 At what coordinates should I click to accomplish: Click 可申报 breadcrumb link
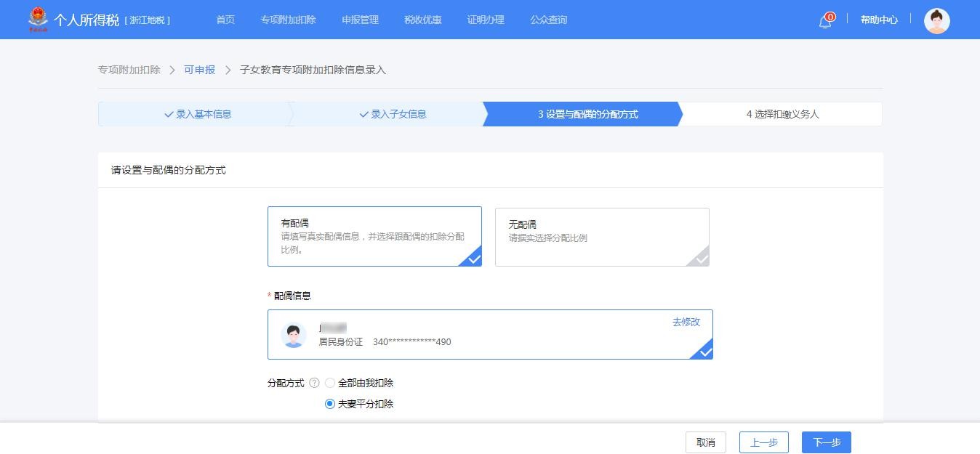tap(199, 70)
